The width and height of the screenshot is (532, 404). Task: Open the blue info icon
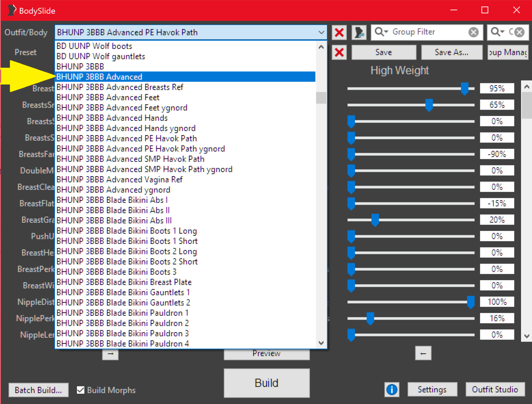tap(392, 390)
